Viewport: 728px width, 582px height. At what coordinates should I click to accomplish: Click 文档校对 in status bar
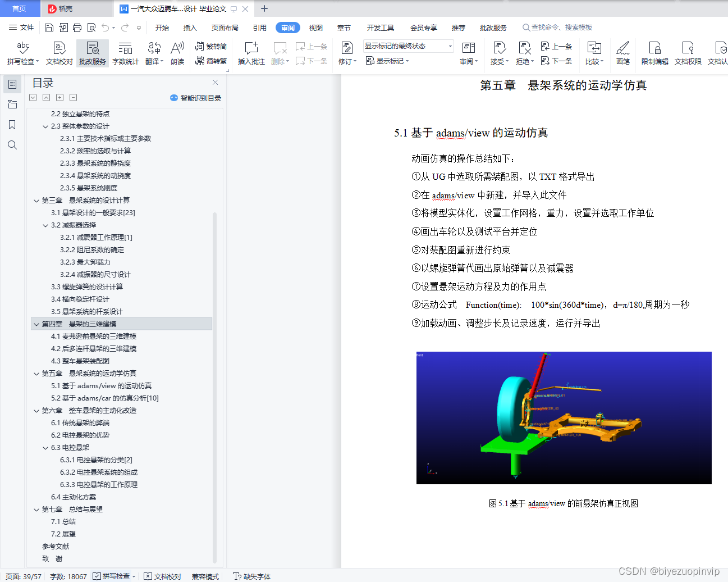(163, 576)
